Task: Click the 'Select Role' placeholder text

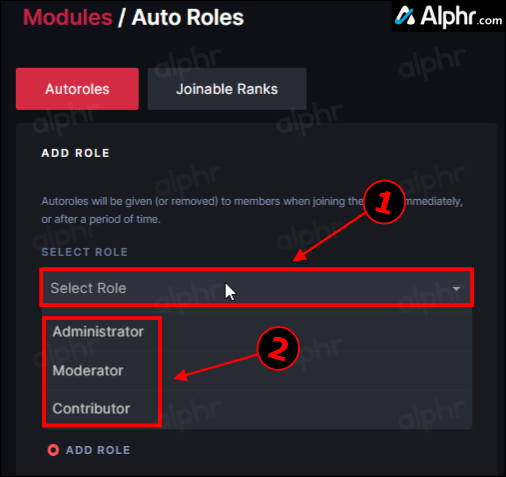Action: tap(88, 288)
